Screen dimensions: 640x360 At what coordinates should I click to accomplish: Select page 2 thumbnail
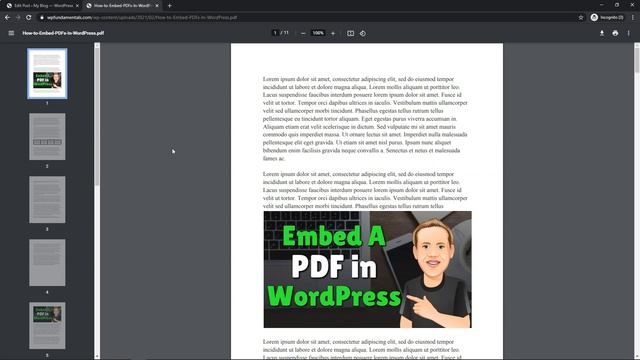[x=47, y=137]
